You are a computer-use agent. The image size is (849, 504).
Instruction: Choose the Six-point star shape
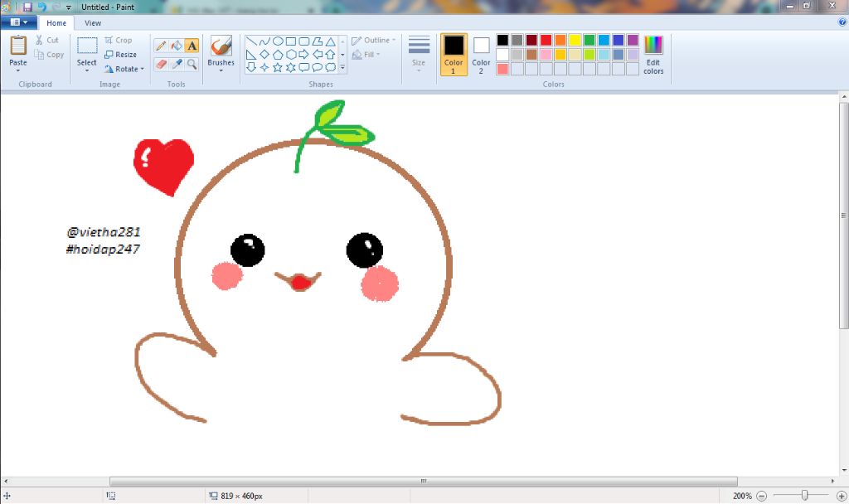291,68
